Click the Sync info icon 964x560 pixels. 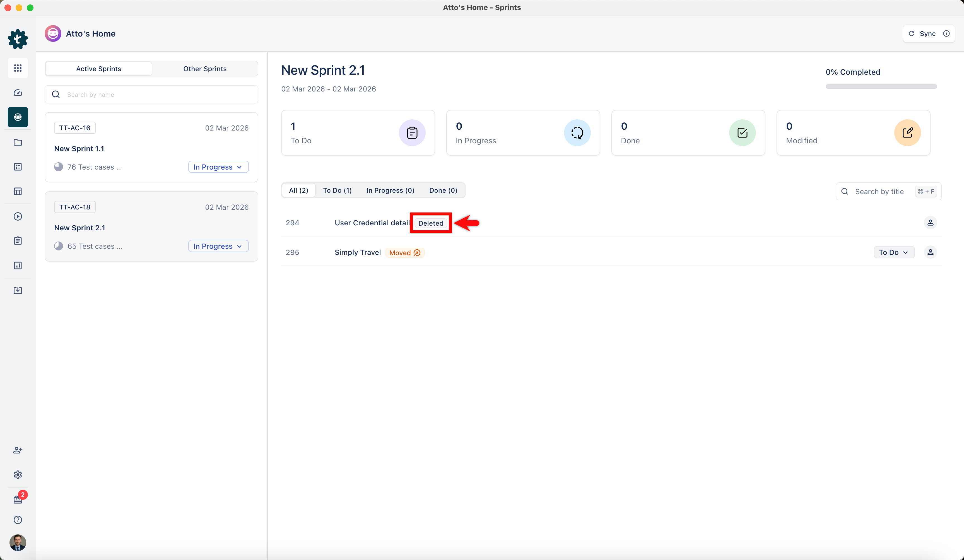click(946, 34)
